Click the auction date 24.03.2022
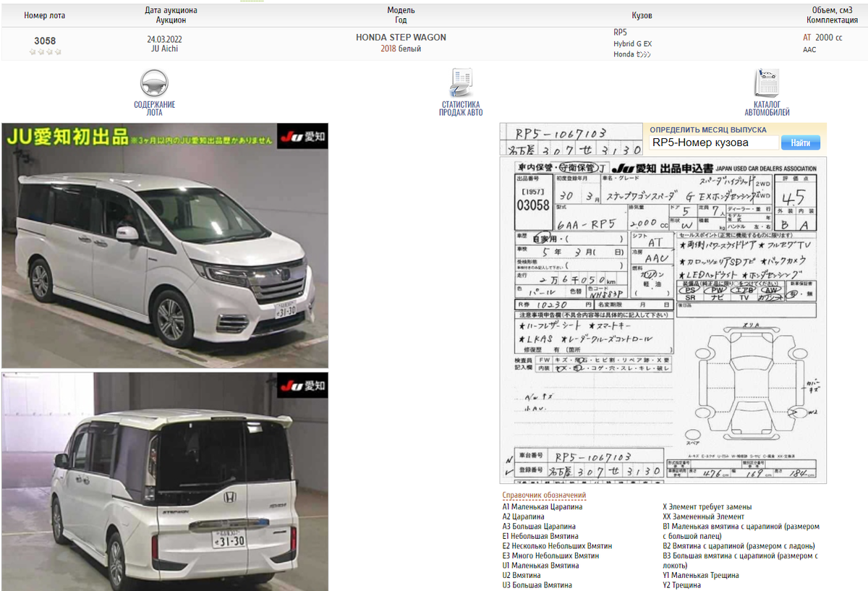Viewport: 868px width, 591px height. (166, 38)
